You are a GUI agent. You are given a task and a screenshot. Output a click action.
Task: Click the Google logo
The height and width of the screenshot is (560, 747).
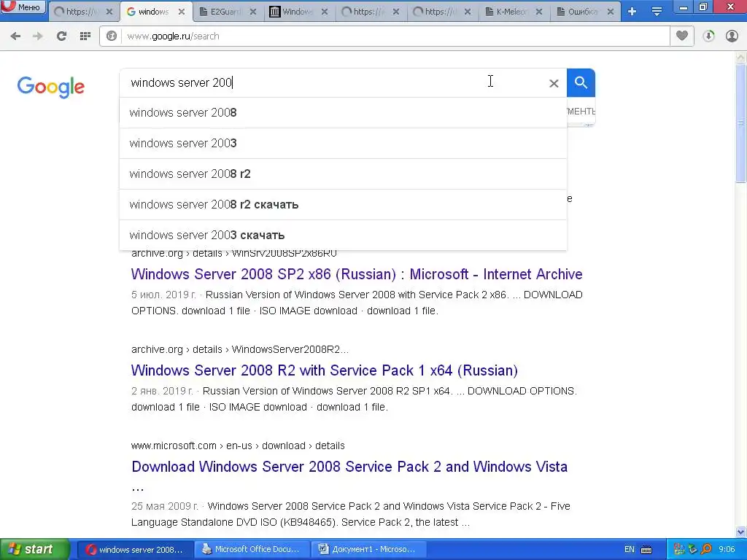(51, 87)
